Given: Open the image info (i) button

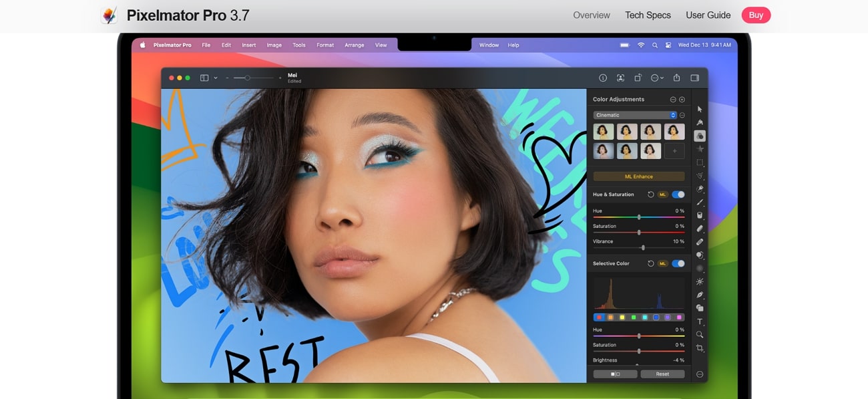Looking at the screenshot, I should (603, 78).
